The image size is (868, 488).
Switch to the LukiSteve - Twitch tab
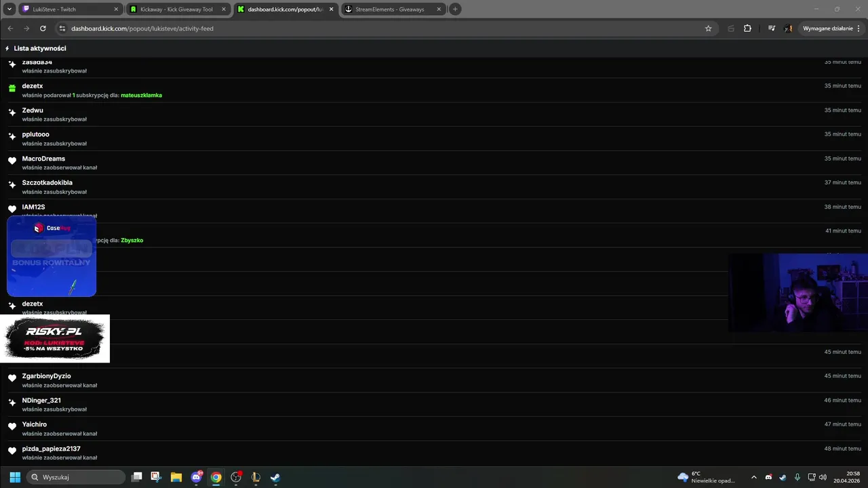click(70, 9)
